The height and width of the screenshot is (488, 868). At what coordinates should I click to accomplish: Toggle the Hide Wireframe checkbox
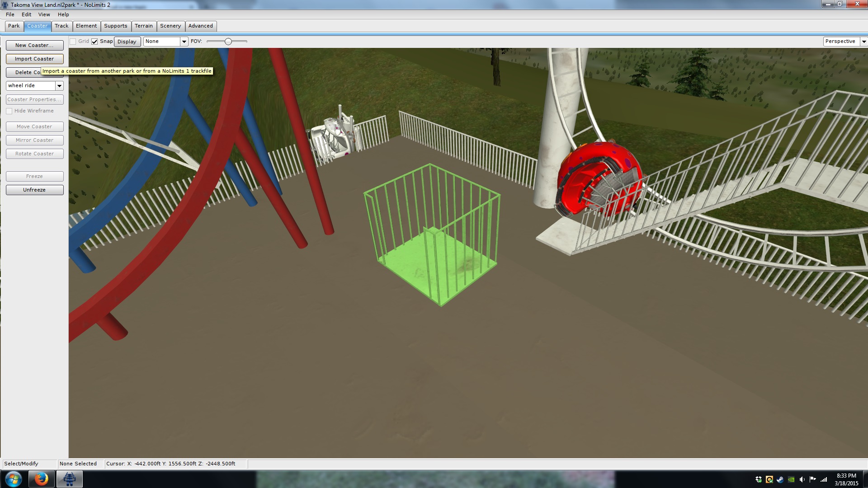[x=9, y=111]
